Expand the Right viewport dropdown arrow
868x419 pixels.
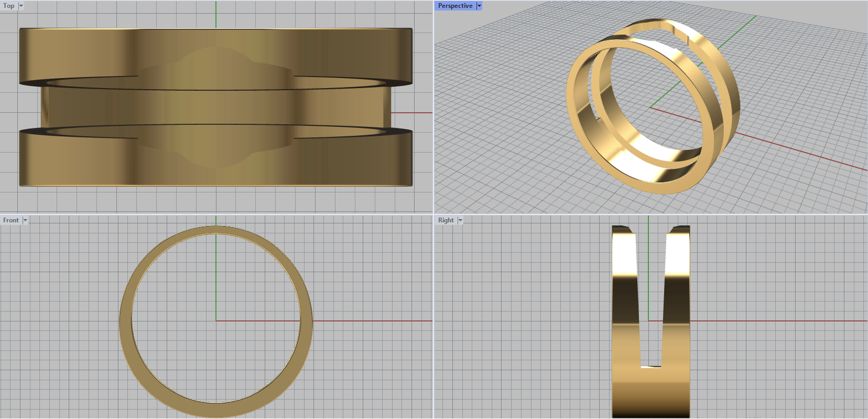(x=460, y=220)
